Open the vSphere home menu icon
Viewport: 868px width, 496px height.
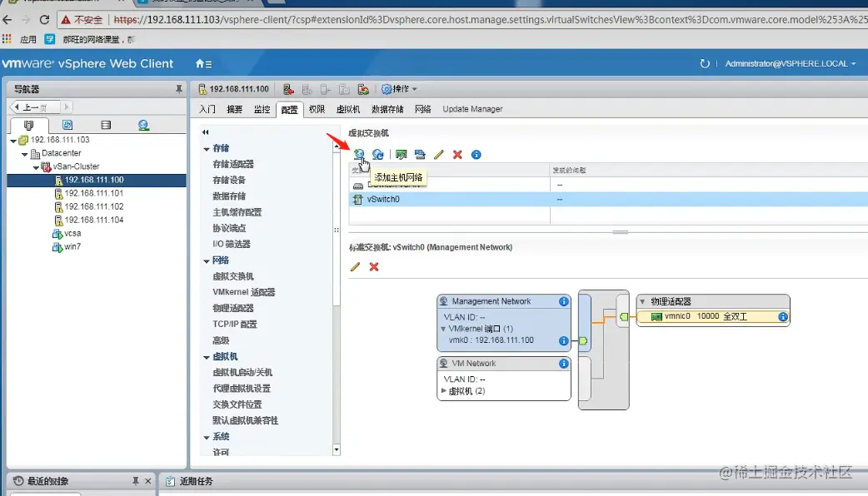tap(203, 63)
